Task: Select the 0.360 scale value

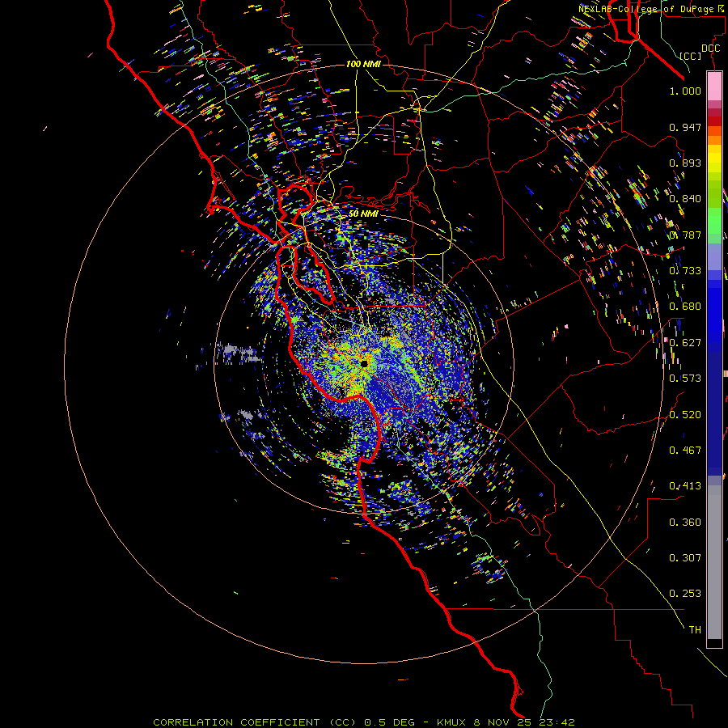Action: pyautogui.click(x=685, y=523)
